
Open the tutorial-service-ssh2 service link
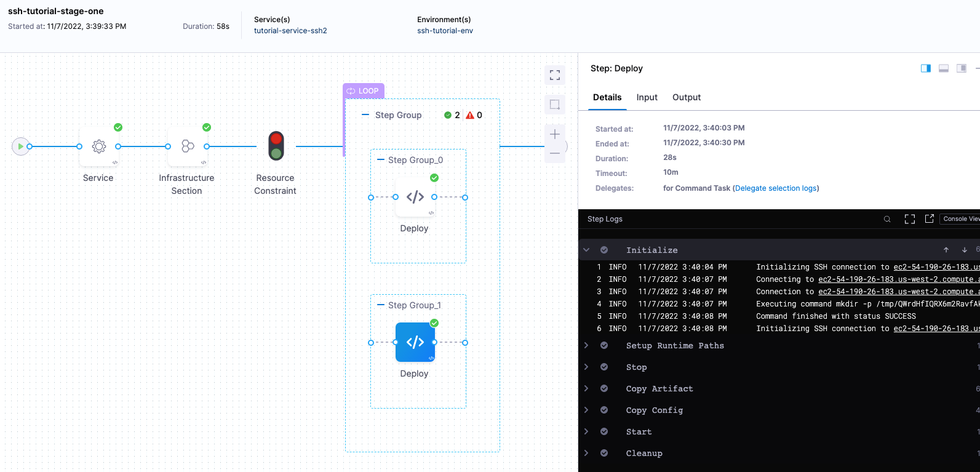290,31
